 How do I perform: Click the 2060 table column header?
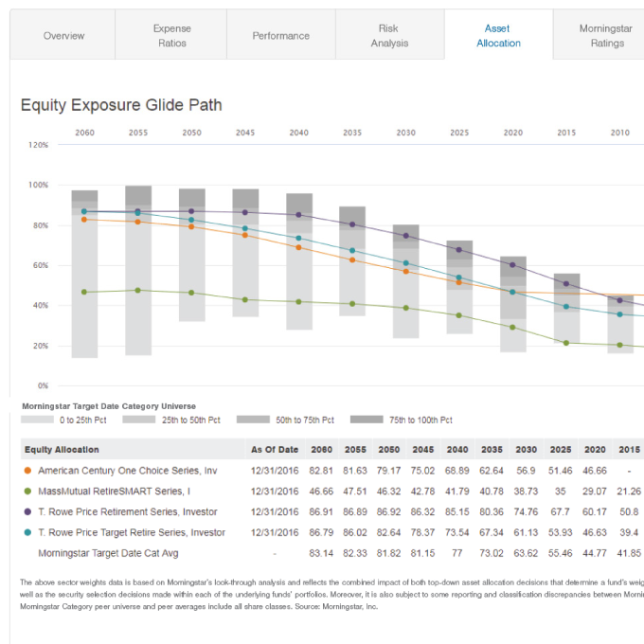[322, 449]
